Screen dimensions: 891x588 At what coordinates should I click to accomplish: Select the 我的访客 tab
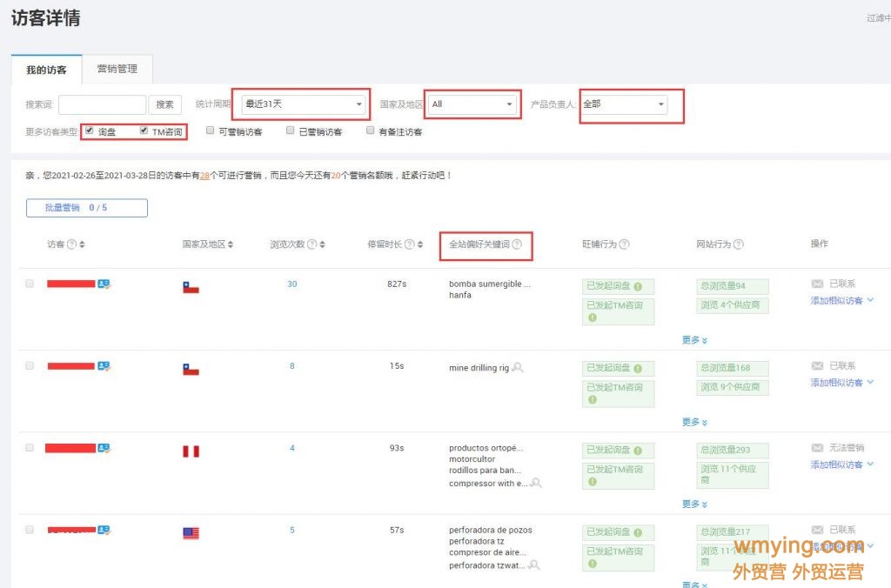46,70
